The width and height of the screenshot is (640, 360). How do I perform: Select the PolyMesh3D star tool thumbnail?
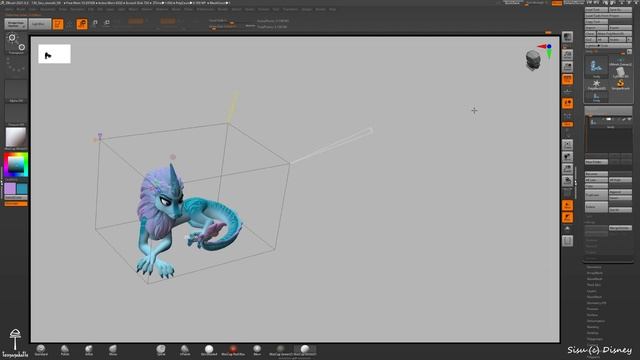596,85
